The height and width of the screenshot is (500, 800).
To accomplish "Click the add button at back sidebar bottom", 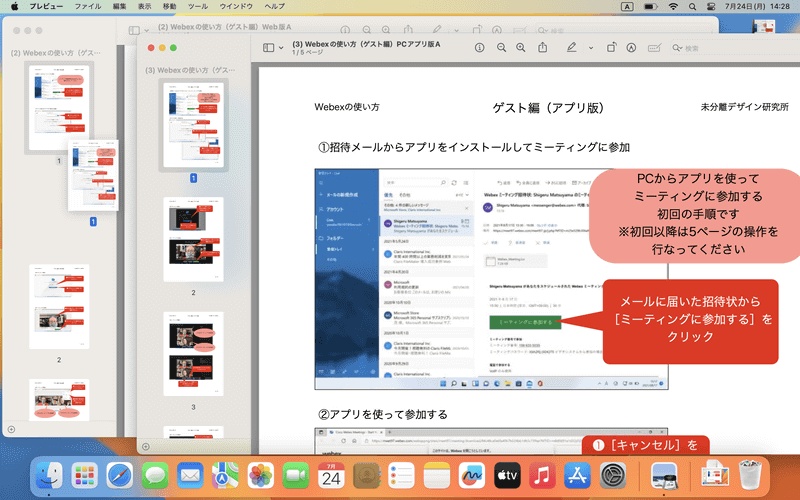I will point(11,430).
